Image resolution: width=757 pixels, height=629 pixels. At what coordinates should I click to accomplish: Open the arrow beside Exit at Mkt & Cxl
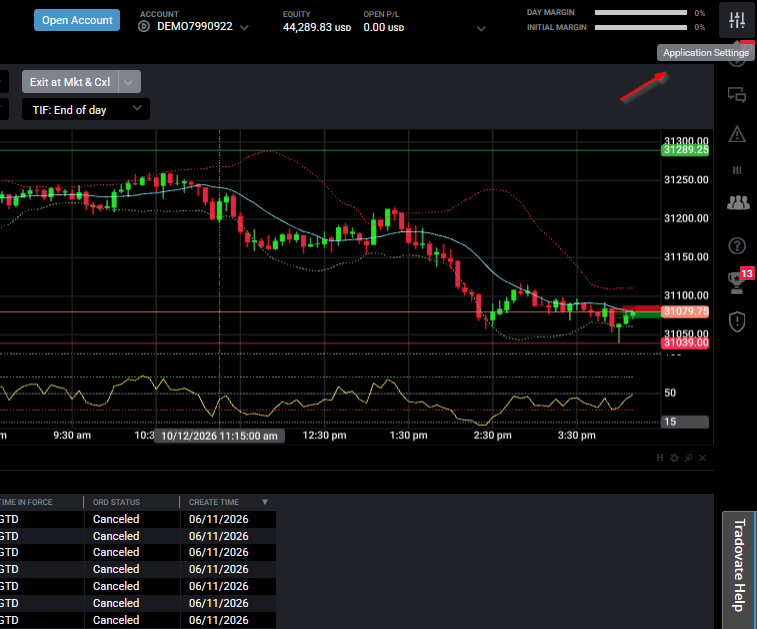tap(129, 82)
